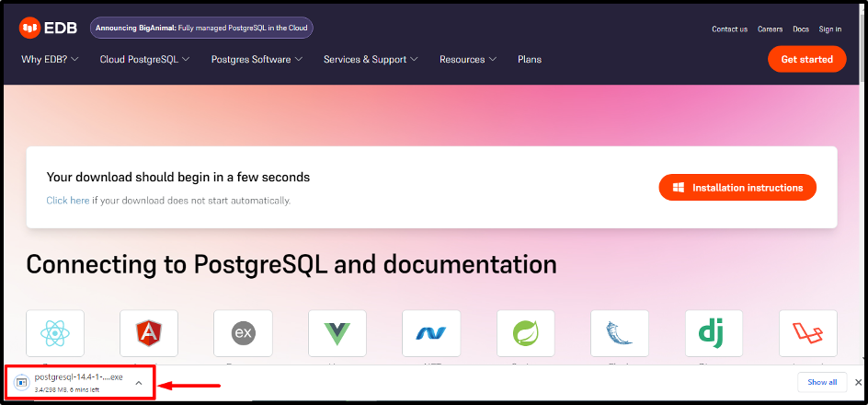Viewport: 868px width, 405px height.
Task: Open the Express 'ex' icon card
Action: [243, 333]
